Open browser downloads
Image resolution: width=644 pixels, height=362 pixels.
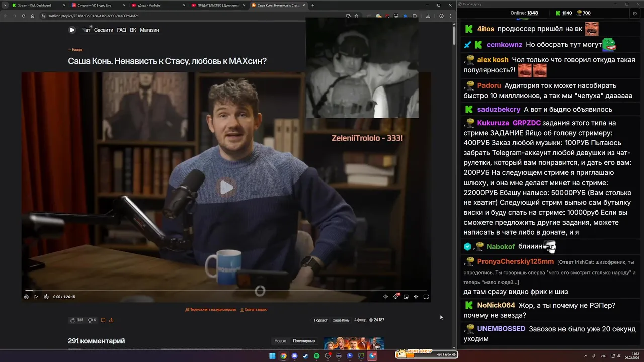point(428,16)
